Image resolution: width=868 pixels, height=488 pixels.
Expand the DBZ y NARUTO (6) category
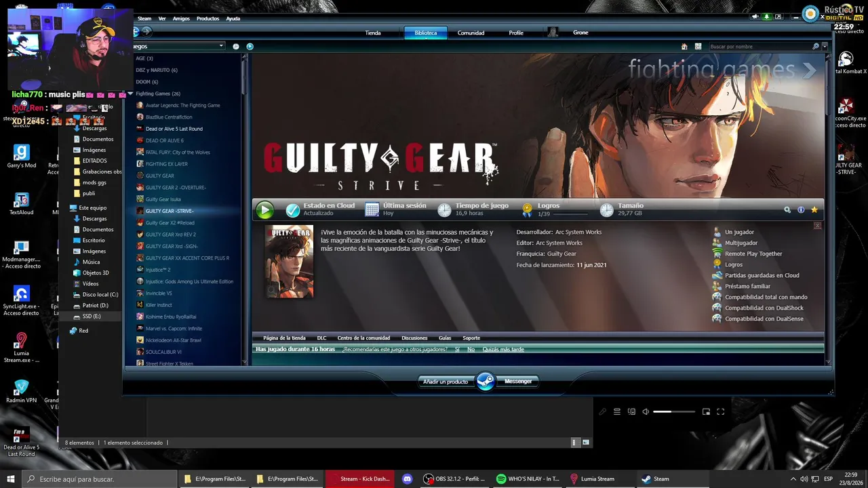(157, 70)
